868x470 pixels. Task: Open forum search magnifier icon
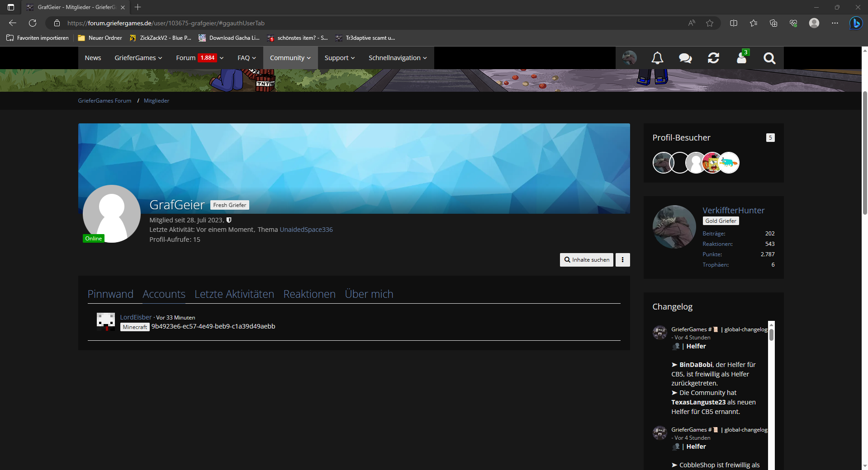(x=769, y=58)
